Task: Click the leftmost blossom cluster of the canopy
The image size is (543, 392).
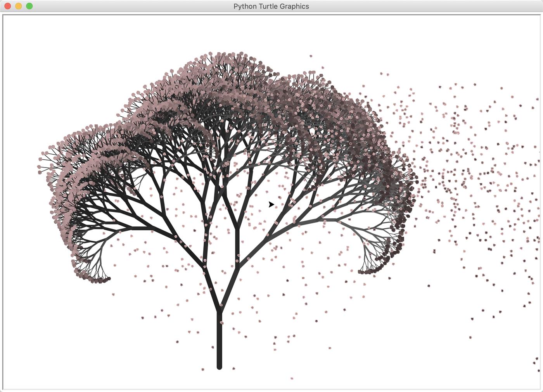Action: pos(40,167)
